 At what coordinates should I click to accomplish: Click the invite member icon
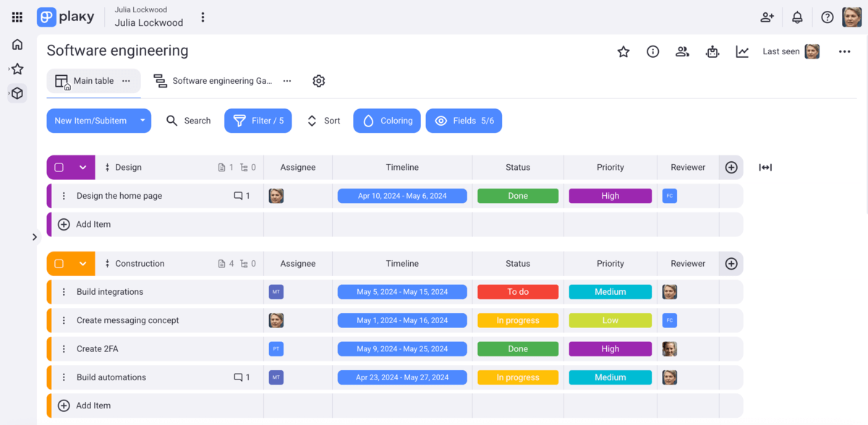point(767,17)
